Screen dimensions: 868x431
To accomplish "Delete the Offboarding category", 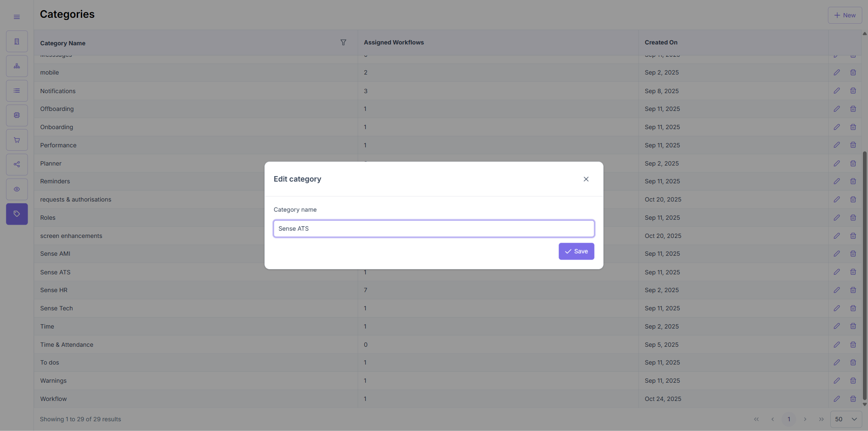I will pos(853,109).
